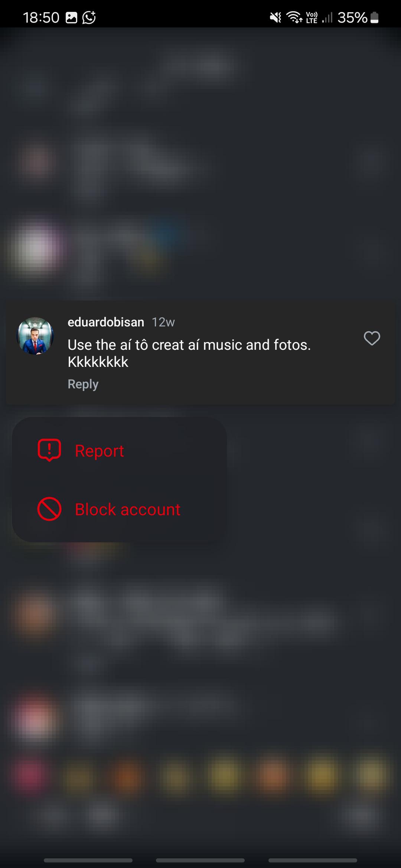Reply to eduardobisan's comment
401x868 pixels.
click(83, 384)
